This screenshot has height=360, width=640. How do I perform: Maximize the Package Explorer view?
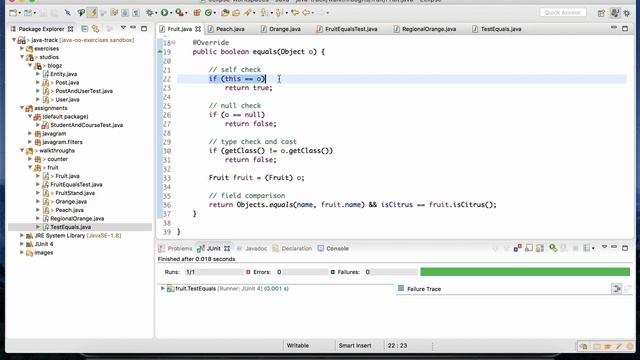click(x=144, y=29)
